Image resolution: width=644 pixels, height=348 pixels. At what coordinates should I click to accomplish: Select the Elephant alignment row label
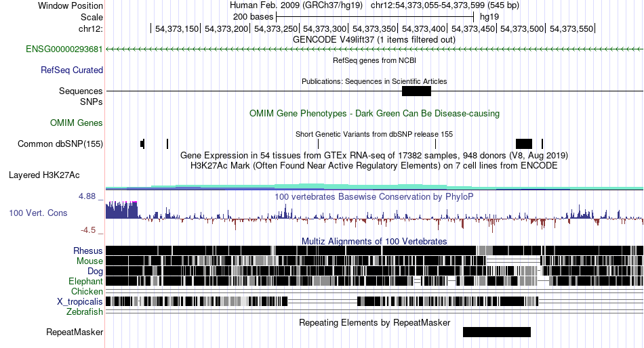pyautogui.click(x=85, y=282)
